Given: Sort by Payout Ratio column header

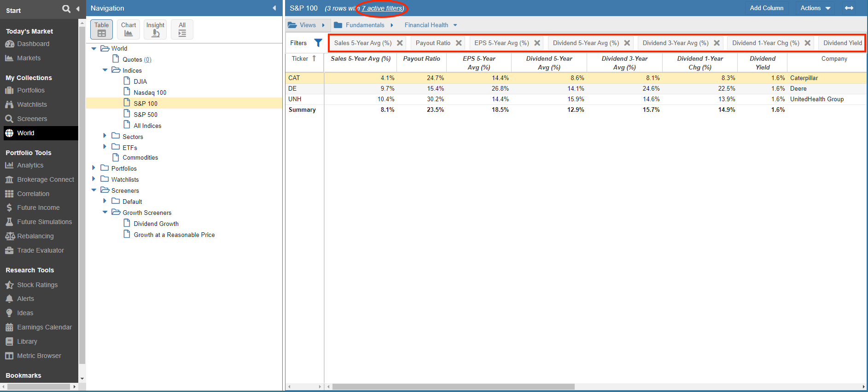Looking at the screenshot, I should click(421, 58).
